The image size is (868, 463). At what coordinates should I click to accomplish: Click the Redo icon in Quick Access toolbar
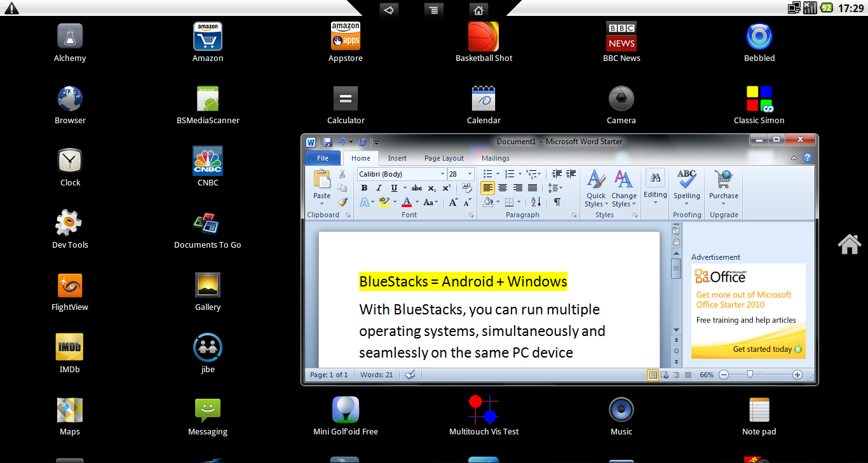click(x=362, y=142)
